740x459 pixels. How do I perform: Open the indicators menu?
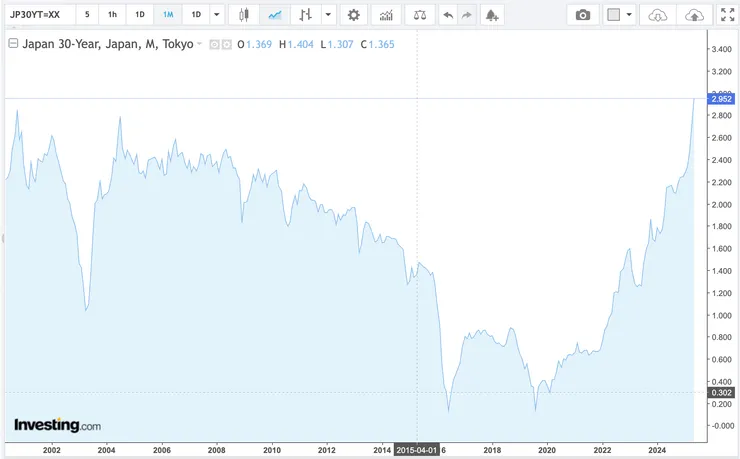tap(386, 15)
